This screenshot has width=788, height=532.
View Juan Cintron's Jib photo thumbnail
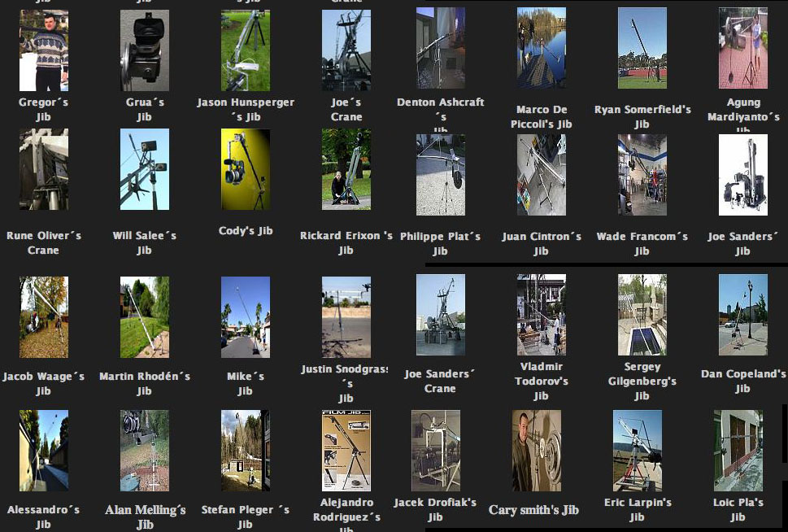542,175
